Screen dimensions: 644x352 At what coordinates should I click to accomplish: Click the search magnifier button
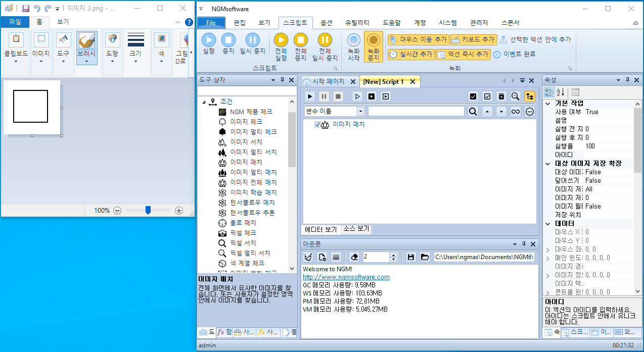pyautogui.click(x=473, y=112)
